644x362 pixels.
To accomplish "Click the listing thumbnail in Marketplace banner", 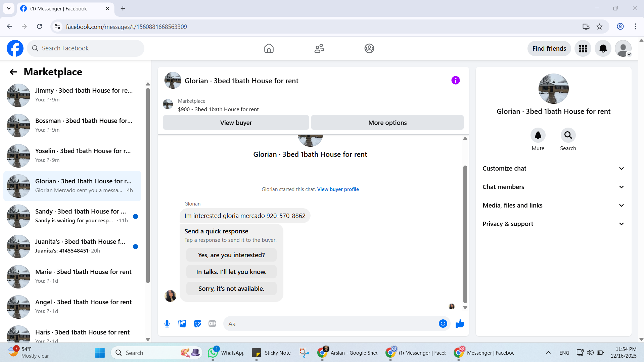I will [168, 104].
